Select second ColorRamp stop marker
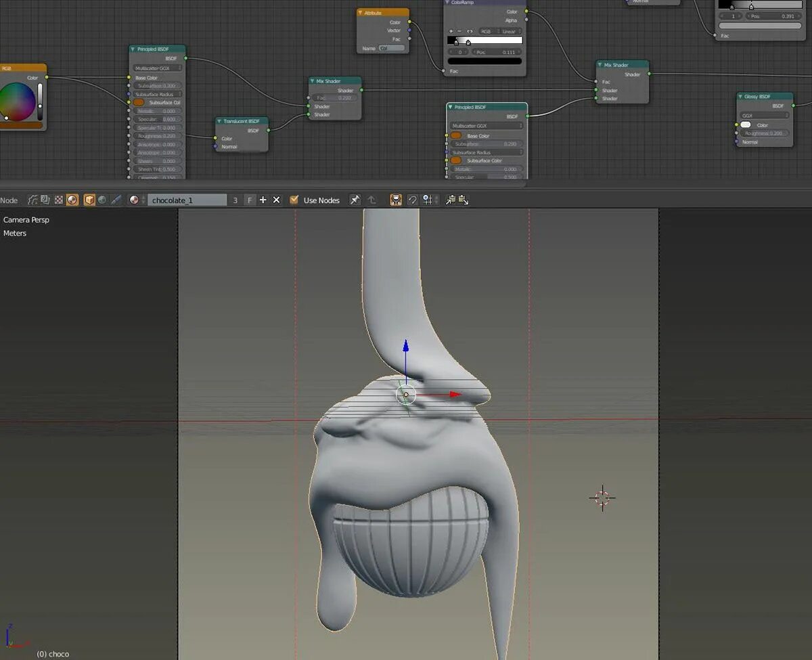Image resolution: width=812 pixels, height=660 pixels. point(468,43)
